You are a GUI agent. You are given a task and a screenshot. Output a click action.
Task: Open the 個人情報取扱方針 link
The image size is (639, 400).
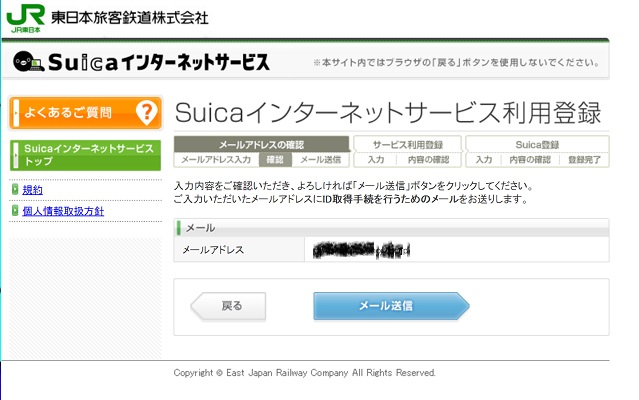point(63,211)
